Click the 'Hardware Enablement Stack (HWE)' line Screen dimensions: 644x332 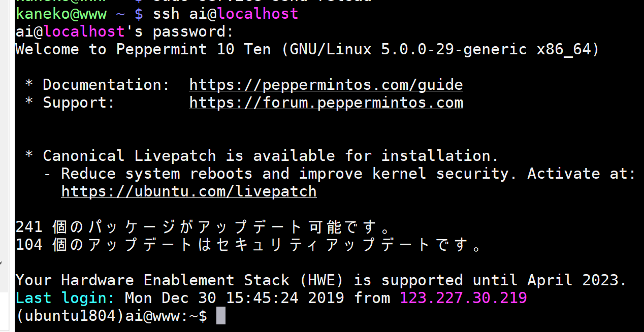(x=321, y=280)
